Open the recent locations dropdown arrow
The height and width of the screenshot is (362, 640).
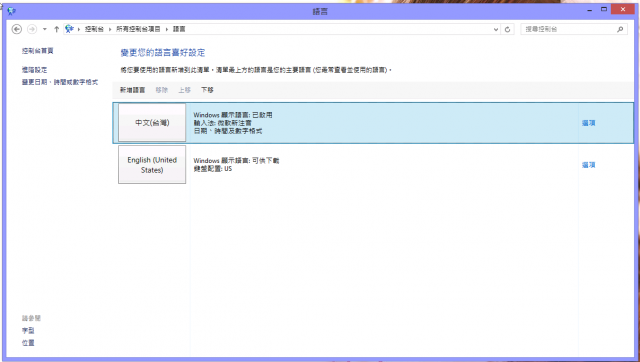pyautogui.click(x=44, y=29)
